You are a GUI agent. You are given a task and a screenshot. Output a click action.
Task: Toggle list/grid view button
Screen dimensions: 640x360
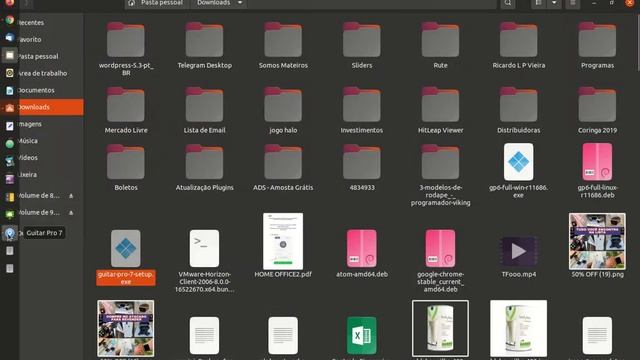click(538, 3)
